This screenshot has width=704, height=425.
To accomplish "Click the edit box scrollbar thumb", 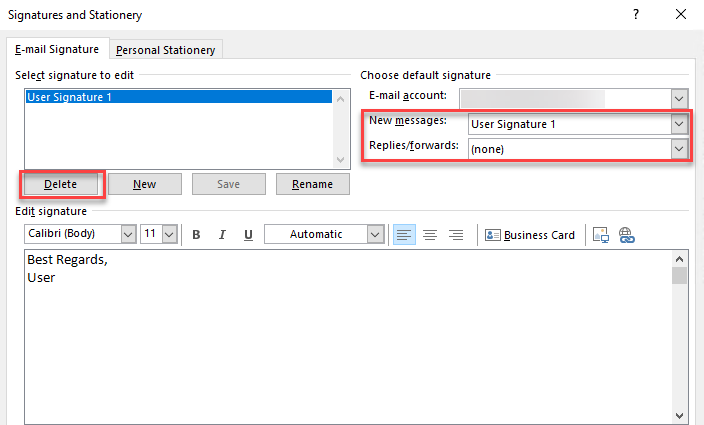I will click(679, 276).
